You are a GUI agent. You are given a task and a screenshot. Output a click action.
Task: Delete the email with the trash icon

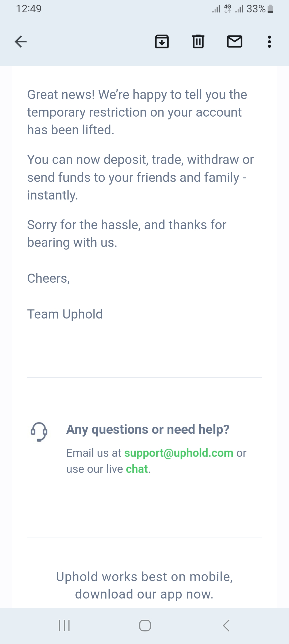pos(198,42)
